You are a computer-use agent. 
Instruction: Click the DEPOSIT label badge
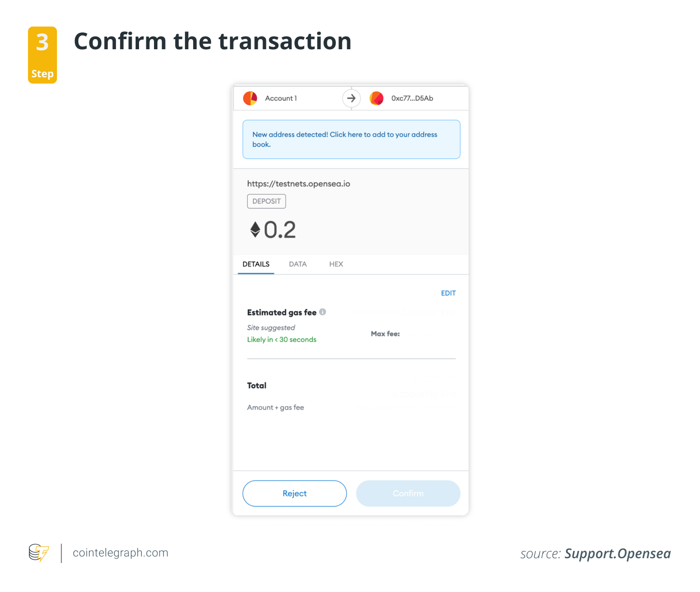click(266, 201)
